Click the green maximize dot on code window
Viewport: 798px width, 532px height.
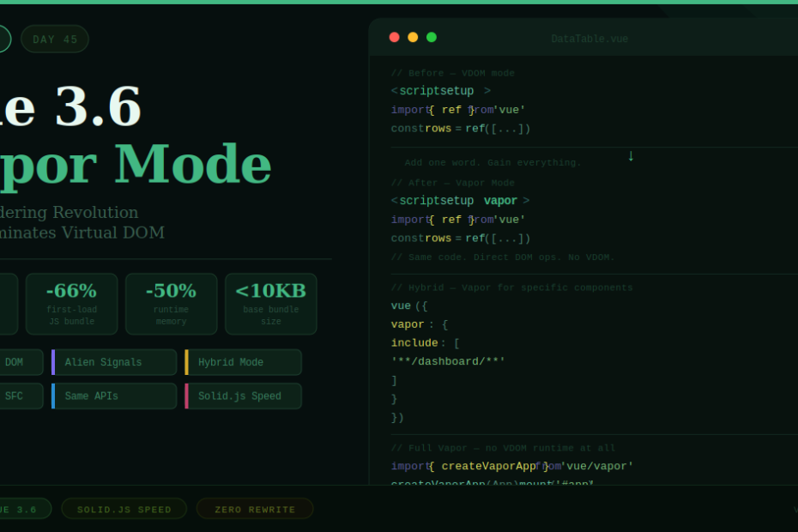pyautogui.click(x=432, y=37)
